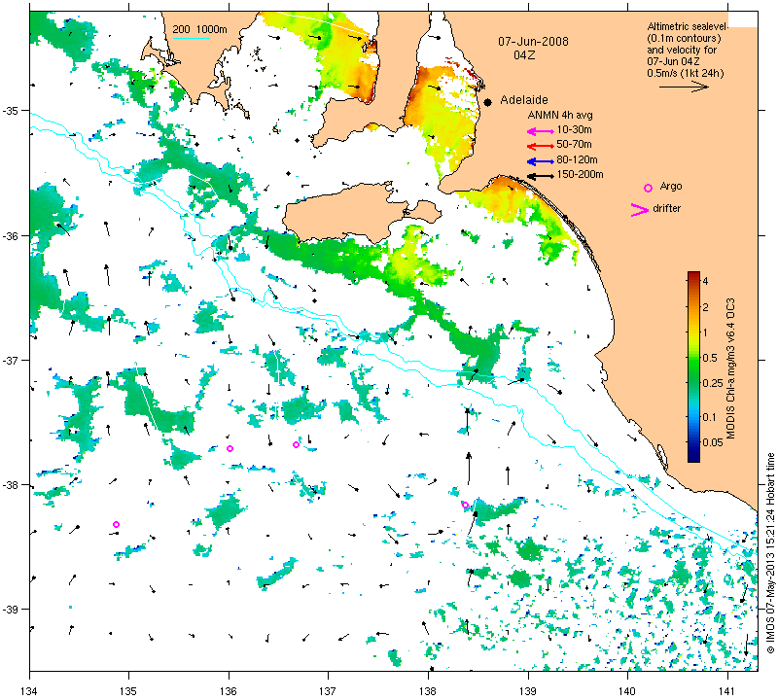Click the cyan 200 1000m depth legend line
The height and width of the screenshot is (700, 778).
(x=191, y=38)
